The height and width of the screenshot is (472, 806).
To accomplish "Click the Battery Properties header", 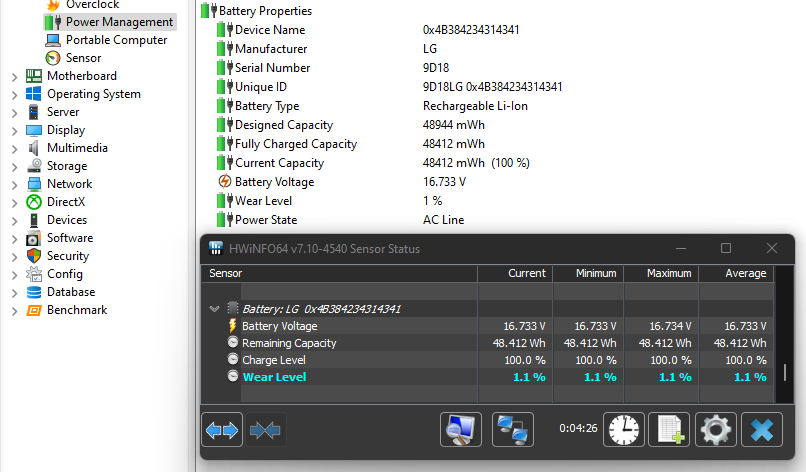I will pos(256,11).
